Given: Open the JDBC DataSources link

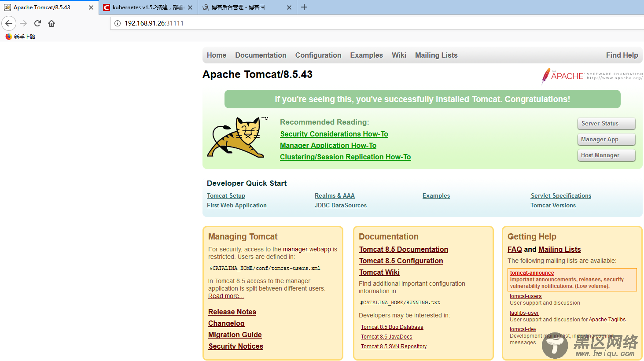Looking at the screenshot, I should (x=341, y=205).
